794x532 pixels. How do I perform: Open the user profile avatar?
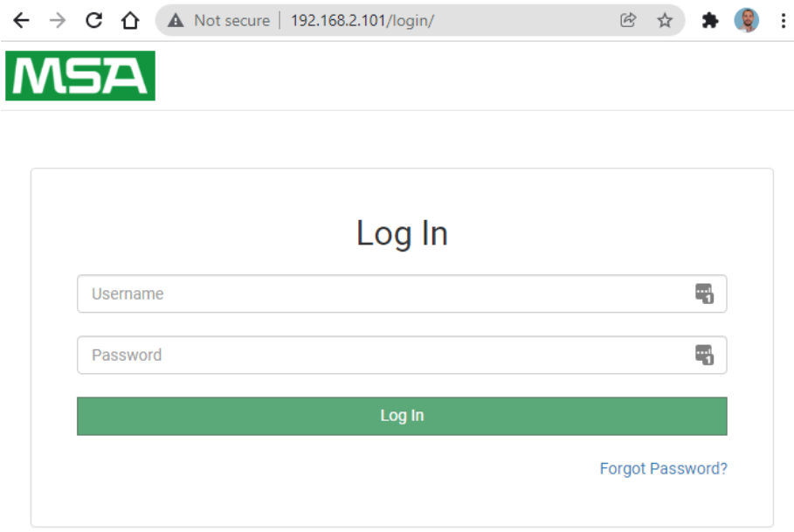point(747,20)
